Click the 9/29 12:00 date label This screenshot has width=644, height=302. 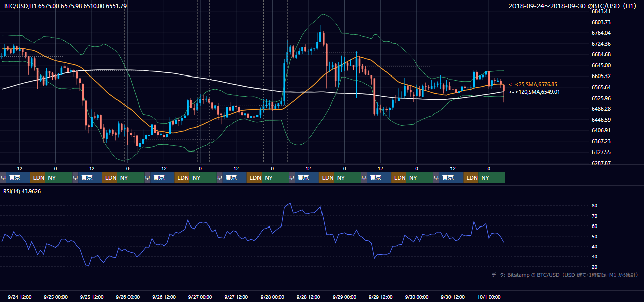coord(380,297)
